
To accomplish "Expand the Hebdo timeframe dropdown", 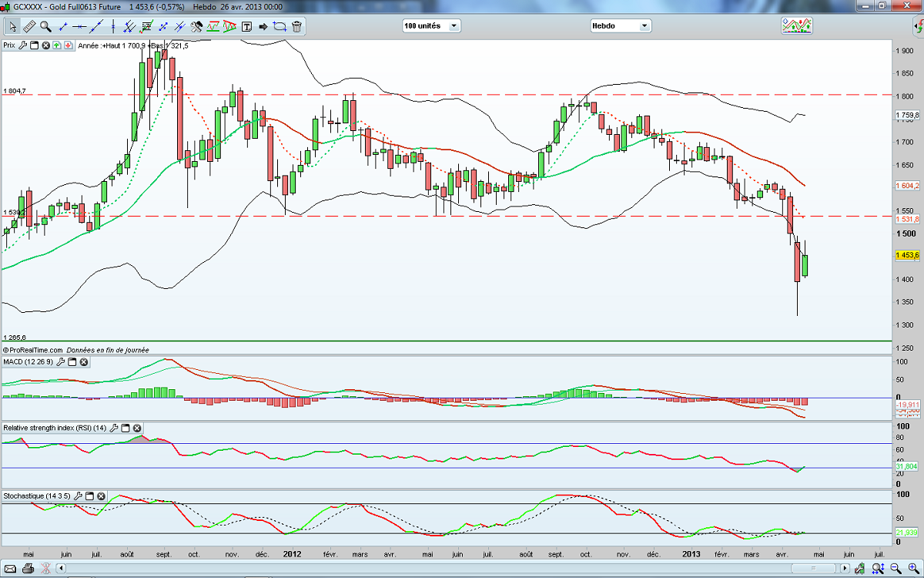I will pos(644,26).
